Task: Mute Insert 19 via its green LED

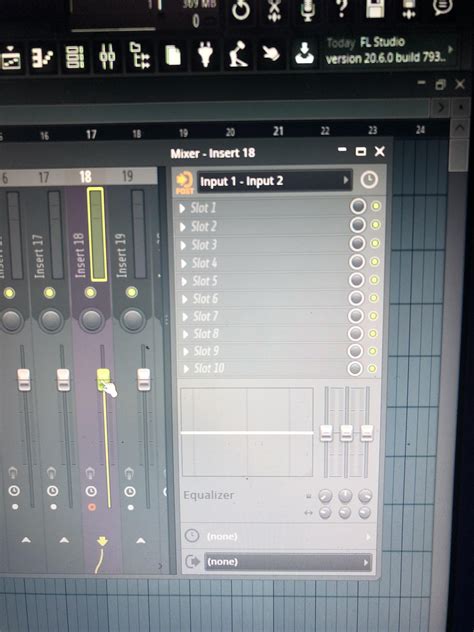Action: coord(132,292)
